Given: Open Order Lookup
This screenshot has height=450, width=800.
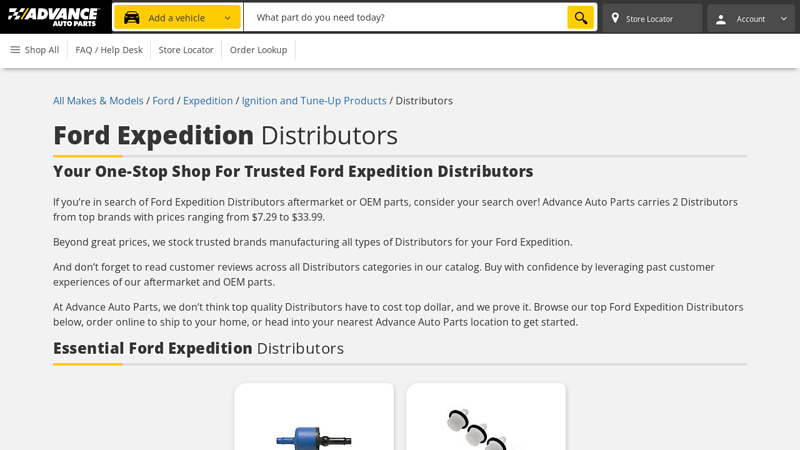Looking at the screenshot, I should pos(258,50).
